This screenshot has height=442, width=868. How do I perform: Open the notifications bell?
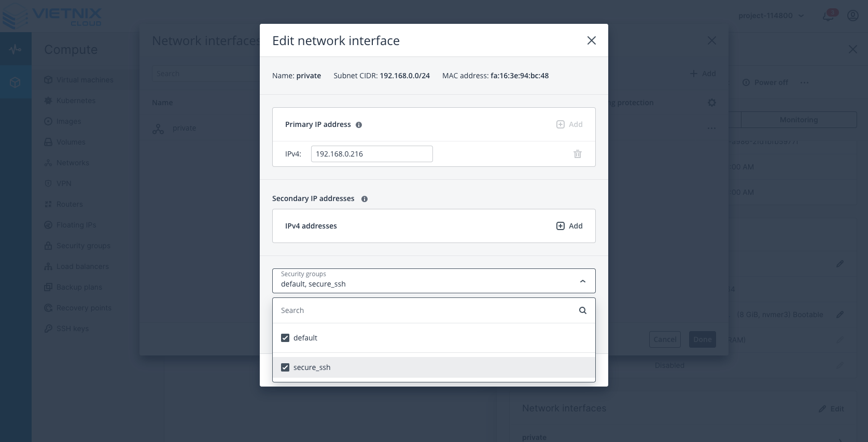pos(828,16)
